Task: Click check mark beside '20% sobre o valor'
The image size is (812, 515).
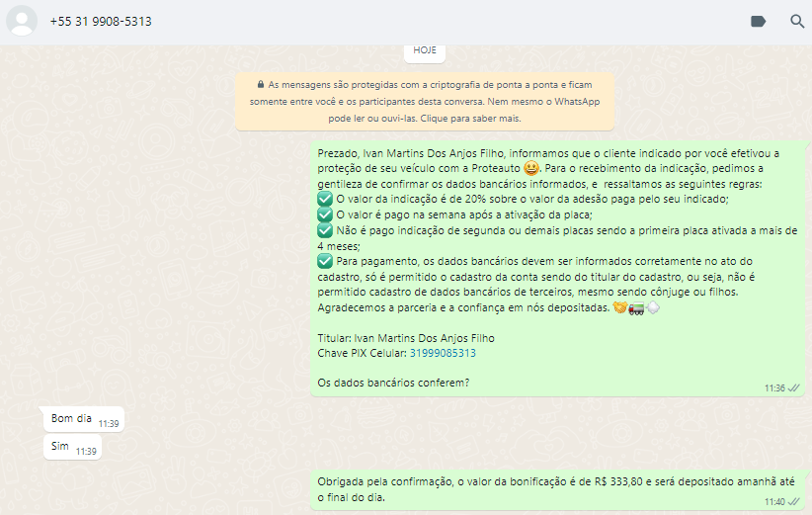Action: click(325, 199)
